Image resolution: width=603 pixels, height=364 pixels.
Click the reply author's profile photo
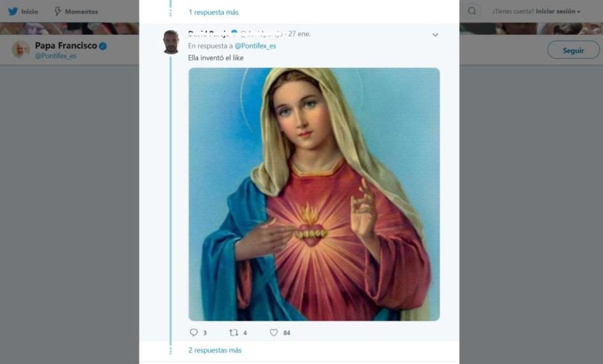[x=171, y=42]
